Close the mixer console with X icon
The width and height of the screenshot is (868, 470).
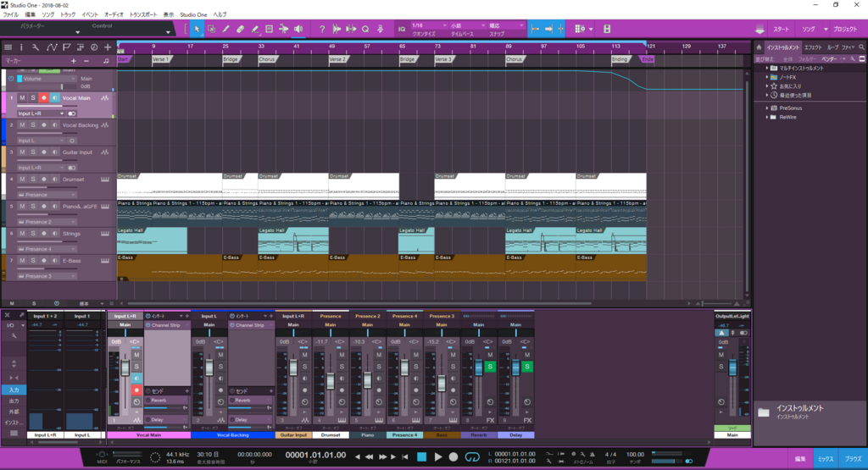(x=7, y=315)
